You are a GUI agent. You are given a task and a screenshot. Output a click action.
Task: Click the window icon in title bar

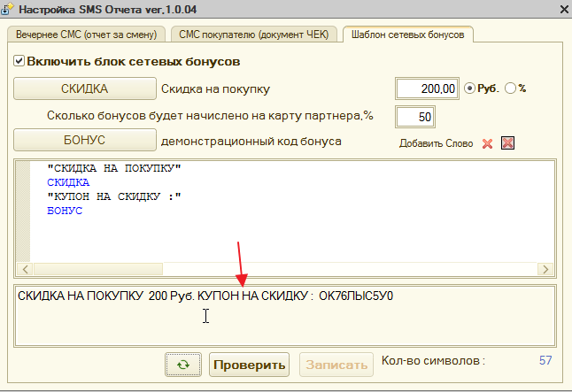tap(6, 9)
